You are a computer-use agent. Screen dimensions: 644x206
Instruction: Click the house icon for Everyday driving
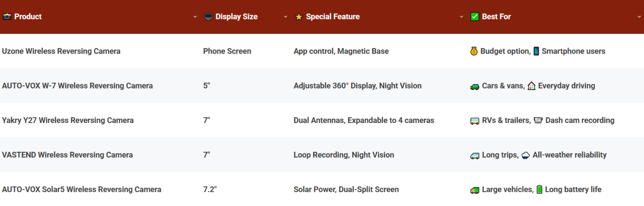(531, 86)
